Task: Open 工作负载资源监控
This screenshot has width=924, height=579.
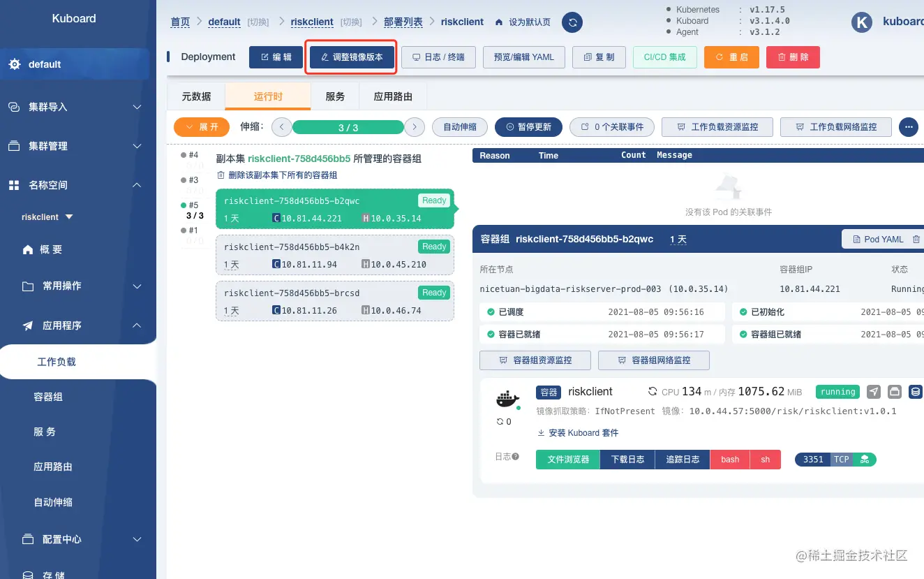Action: 717,127
